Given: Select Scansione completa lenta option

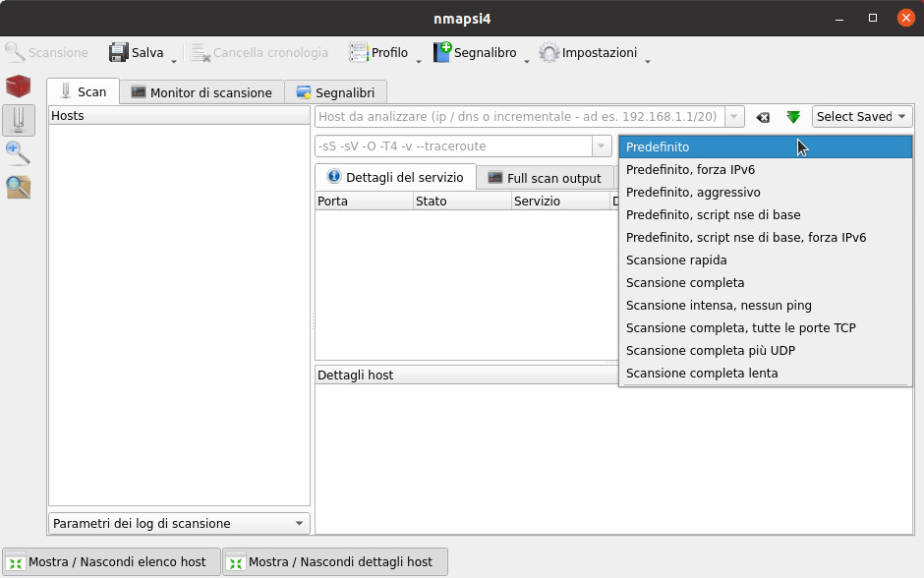Looking at the screenshot, I should pos(766,373).
